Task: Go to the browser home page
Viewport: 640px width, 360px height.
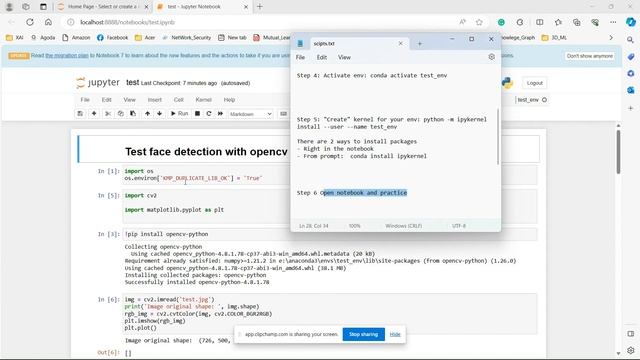Action: click(x=48, y=22)
